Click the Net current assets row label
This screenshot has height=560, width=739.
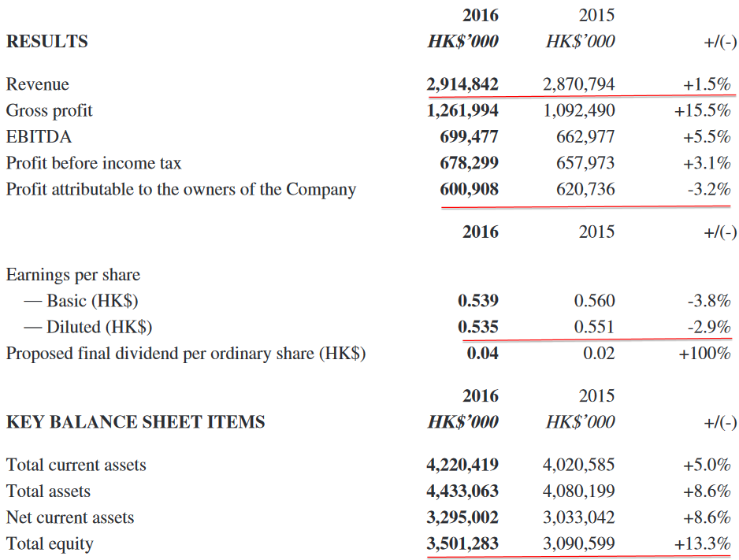click(x=70, y=517)
